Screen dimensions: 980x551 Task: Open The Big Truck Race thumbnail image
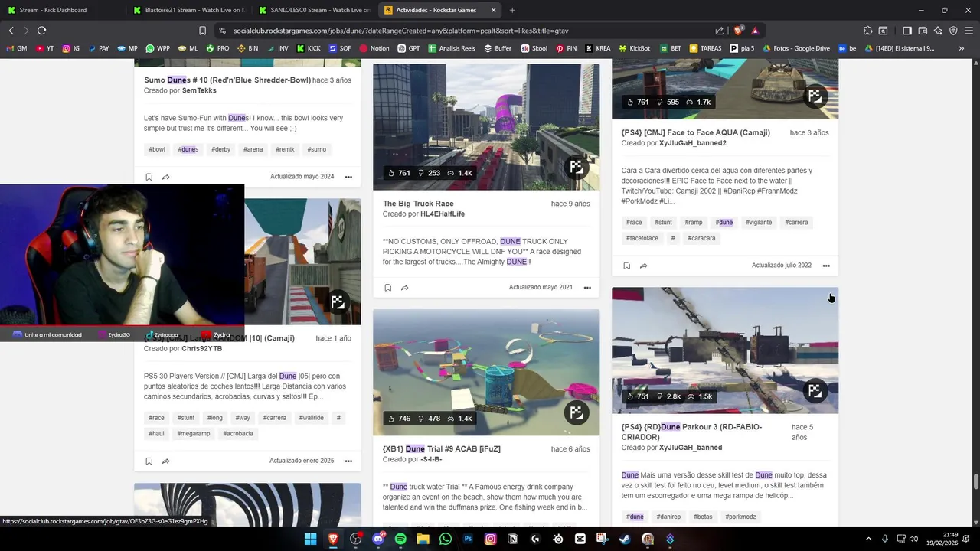coord(486,126)
